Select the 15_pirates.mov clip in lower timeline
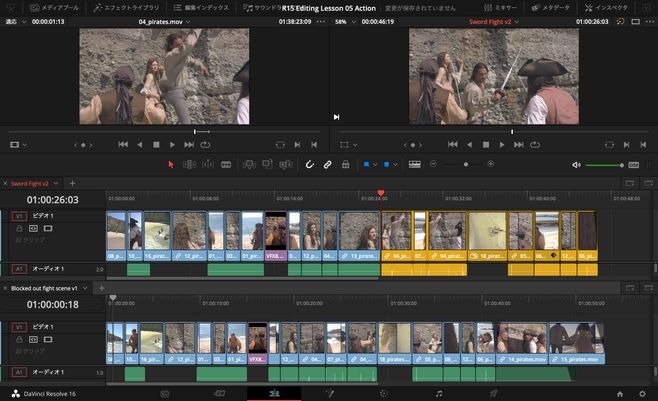The width and height of the screenshot is (658, 401). click(577, 343)
